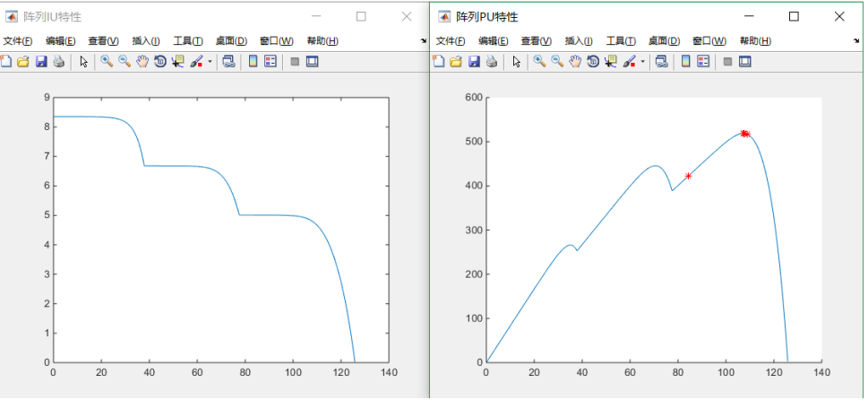
Task: Open 插入(I) menu in 阵列PU特性 window
Action: coord(579,41)
